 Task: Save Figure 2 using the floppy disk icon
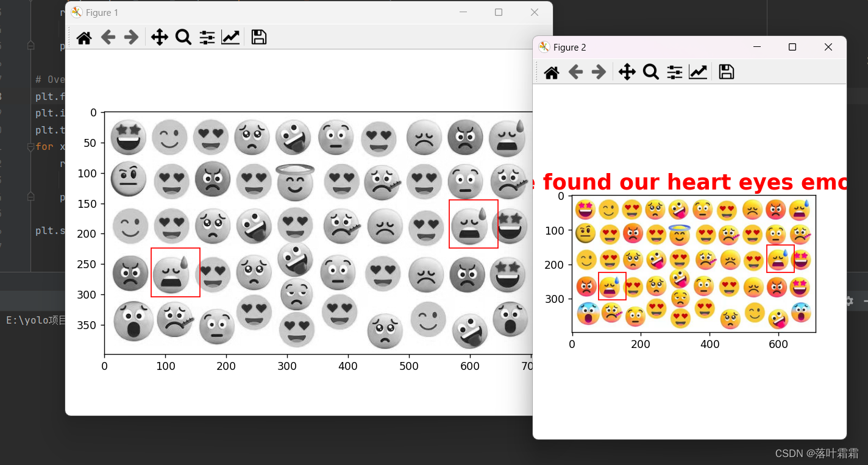[x=727, y=73]
